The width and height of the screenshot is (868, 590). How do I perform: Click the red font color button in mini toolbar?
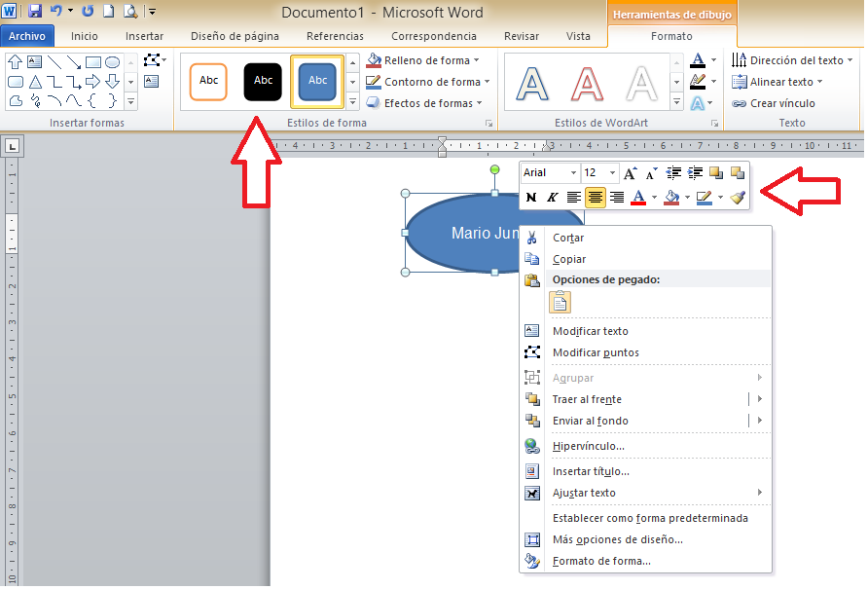click(638, 198)
